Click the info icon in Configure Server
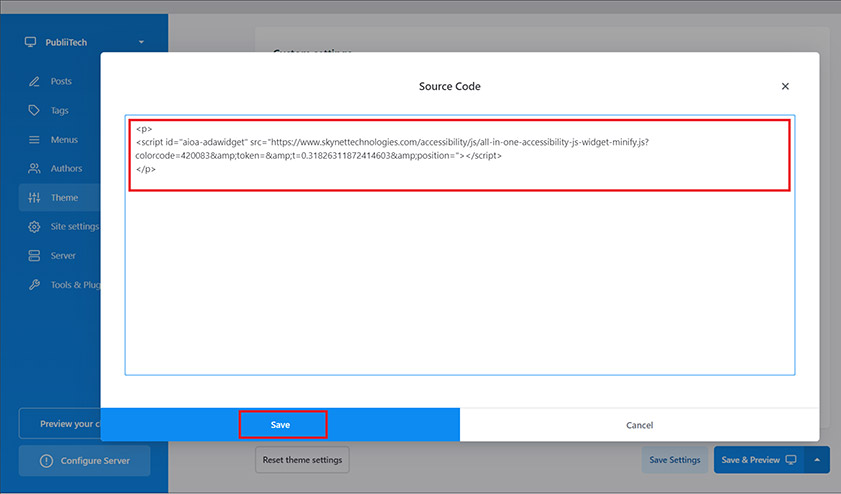The height and width of the screenshot is (494, 841). point(47,461)
